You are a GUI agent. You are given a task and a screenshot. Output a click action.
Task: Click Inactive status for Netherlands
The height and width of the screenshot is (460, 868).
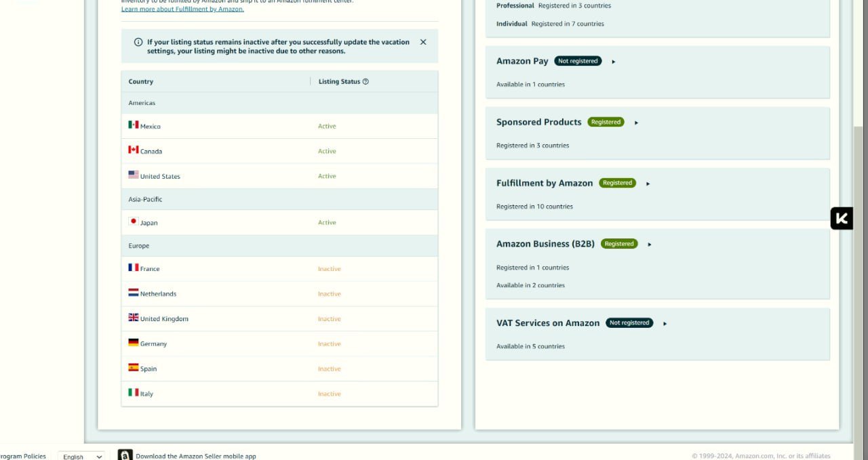(330, 294)
